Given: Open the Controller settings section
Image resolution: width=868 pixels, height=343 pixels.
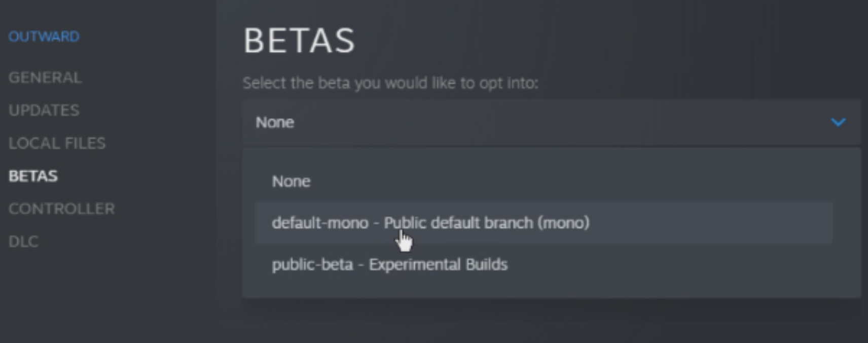Looking at the screenshot, I should [x=61, y=209].
